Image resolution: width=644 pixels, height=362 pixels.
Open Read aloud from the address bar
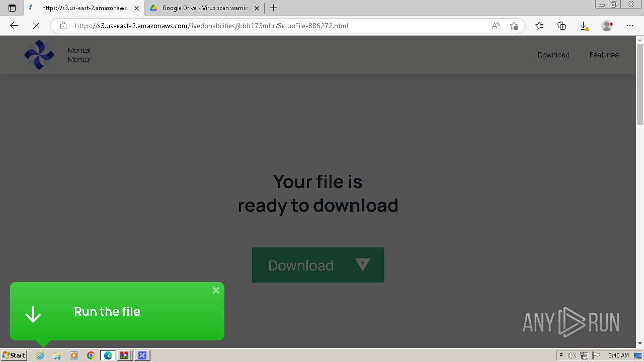(x=496, y=26)
